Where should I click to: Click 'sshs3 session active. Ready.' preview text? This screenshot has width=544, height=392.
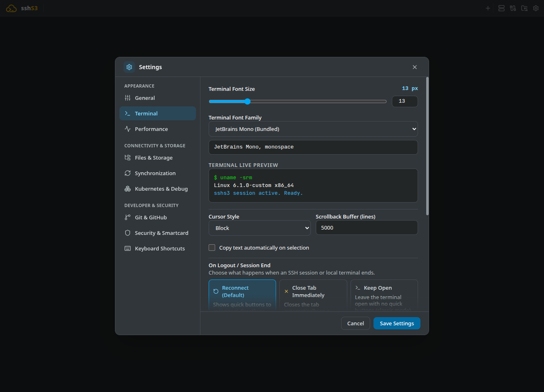point(259,193)
